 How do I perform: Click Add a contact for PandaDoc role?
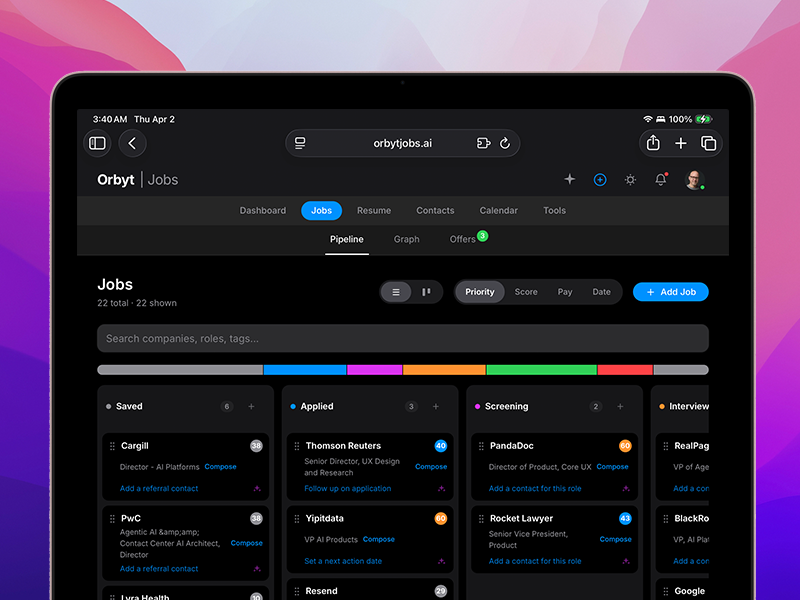535,489
